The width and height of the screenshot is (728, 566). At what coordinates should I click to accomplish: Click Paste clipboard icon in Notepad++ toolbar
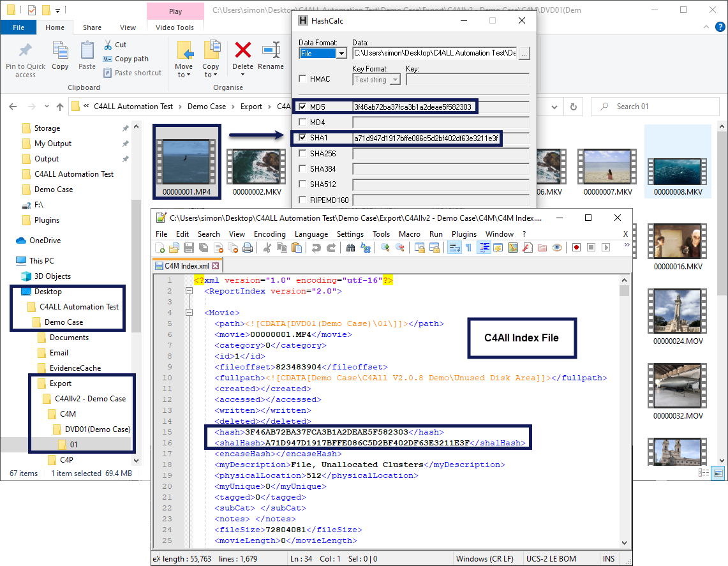296,248
